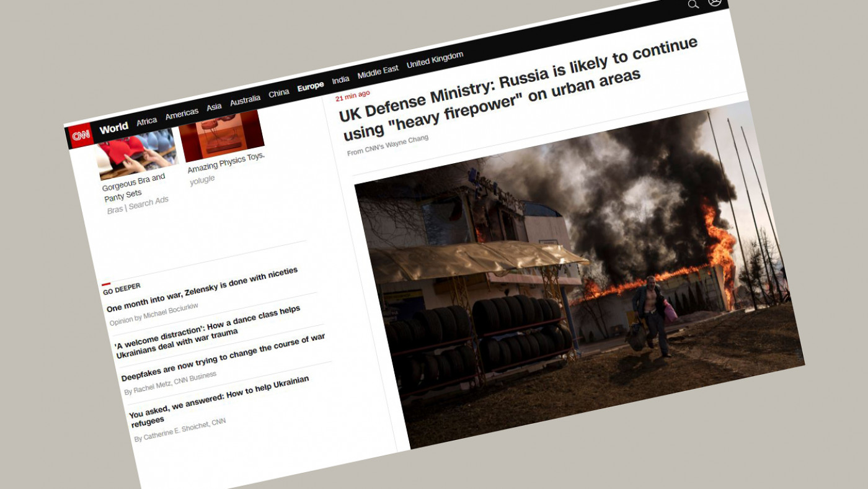Click 'Bras | Search Ads' sponsor text
The height and width of the screenshot is (489, 868).
pos(138,205)
